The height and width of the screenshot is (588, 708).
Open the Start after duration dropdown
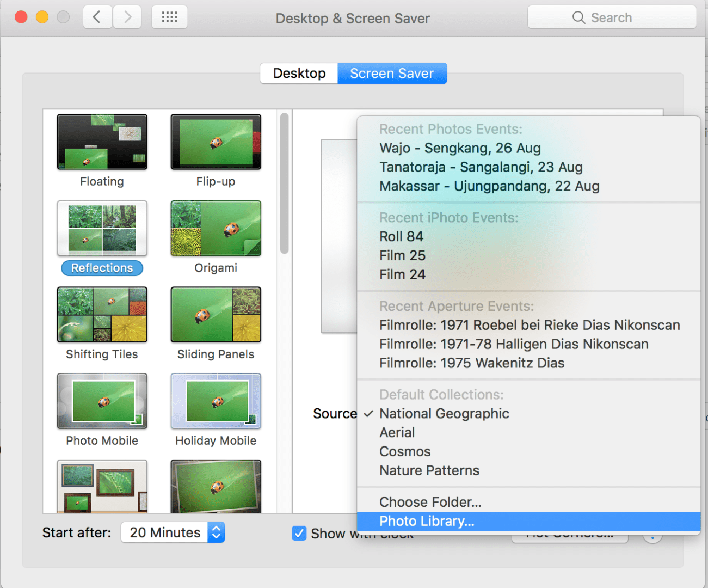172,532
